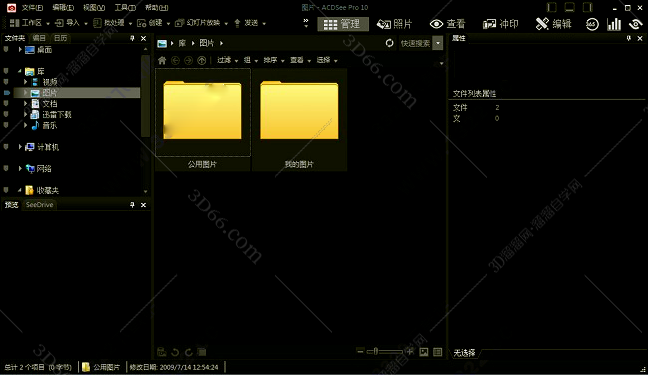Image resolution: width=648 pixels, height=375 pixels.
Task: Click the thumbnail zoom slider handle
Action: [375, 351]
